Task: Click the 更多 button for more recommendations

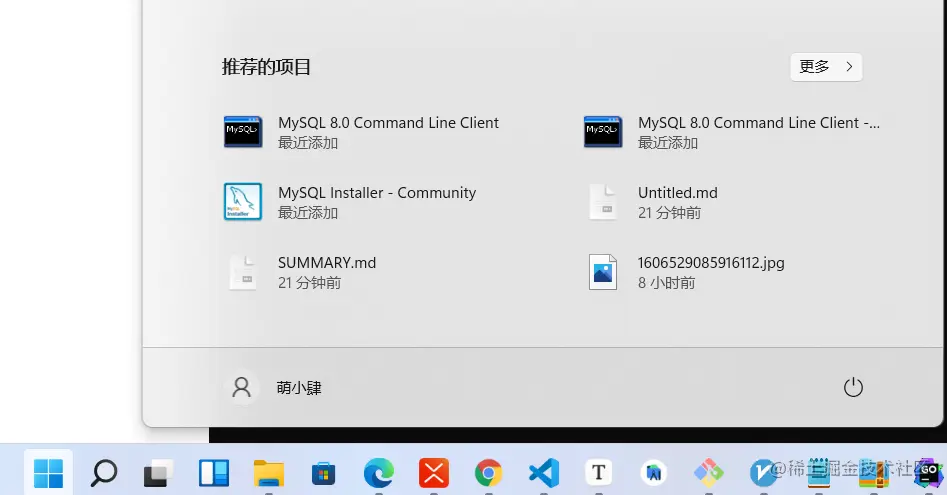Action: click(x=826, y=67)
